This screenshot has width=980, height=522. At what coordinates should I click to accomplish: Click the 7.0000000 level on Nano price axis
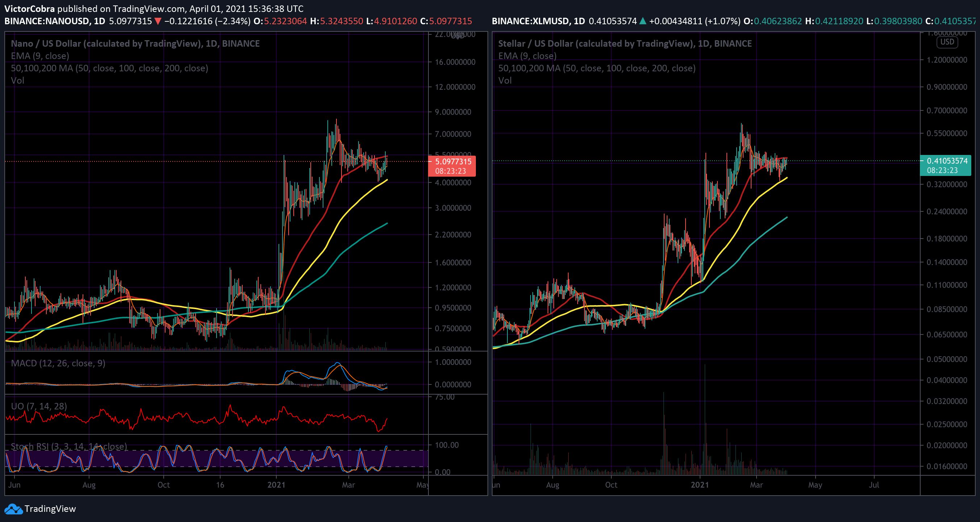click(x=453, y=134)
